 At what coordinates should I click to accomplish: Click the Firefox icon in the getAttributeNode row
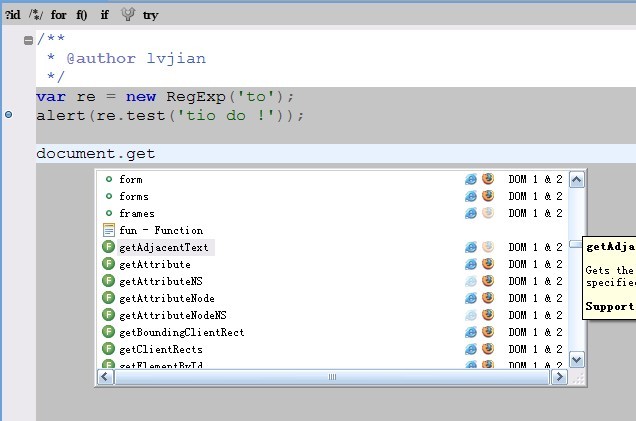click(488, 298)
